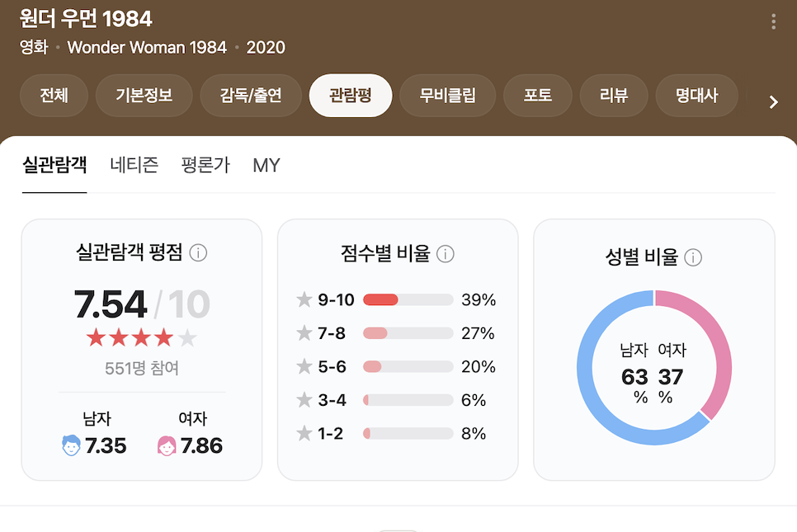797x532 pixels.
Task: Open the MY ratings sub-tab
Action: [x=266, y=165]
